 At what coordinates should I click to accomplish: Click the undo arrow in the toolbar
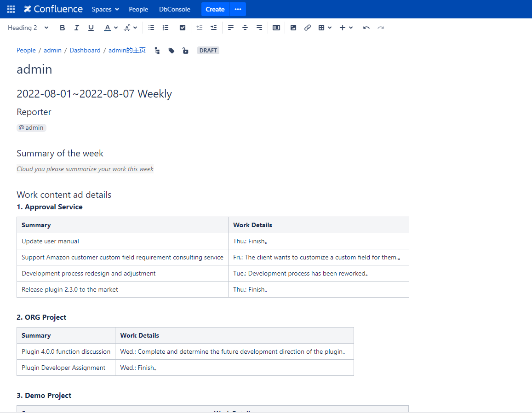click(366, 28)
